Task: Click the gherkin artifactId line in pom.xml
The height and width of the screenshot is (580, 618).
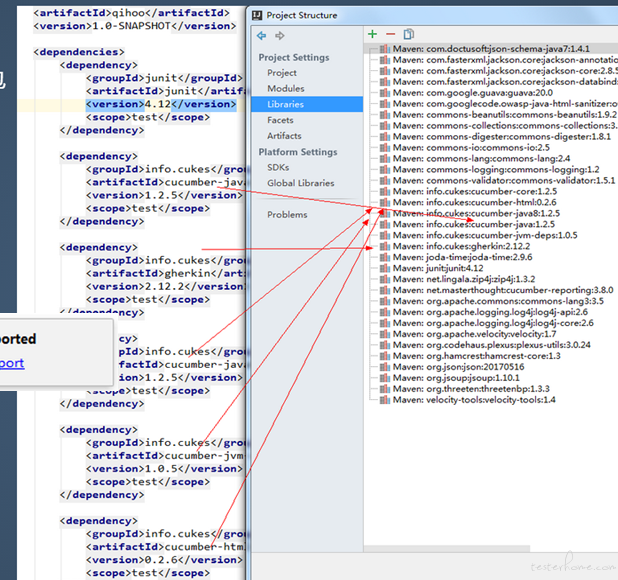Action: [x=166, y=273]
